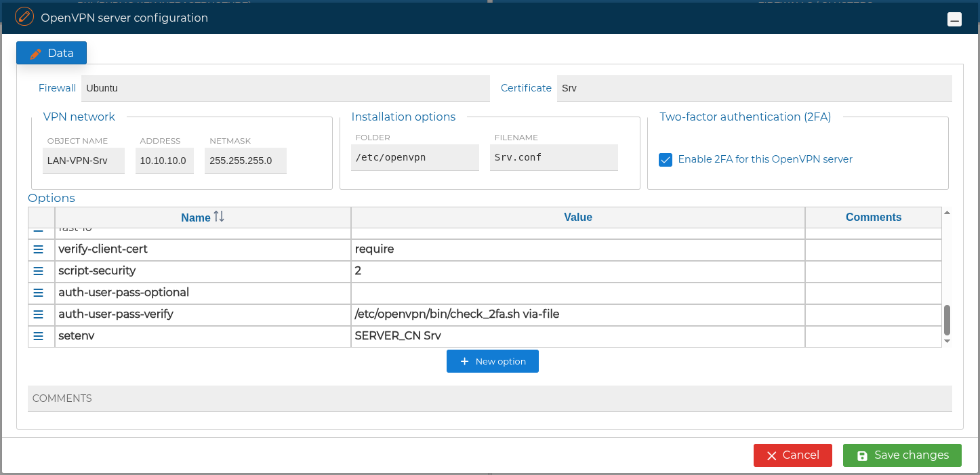The image size is (980, 475).
Task: Click the pencil icon in the dialog title
Action: coord(24,16)
